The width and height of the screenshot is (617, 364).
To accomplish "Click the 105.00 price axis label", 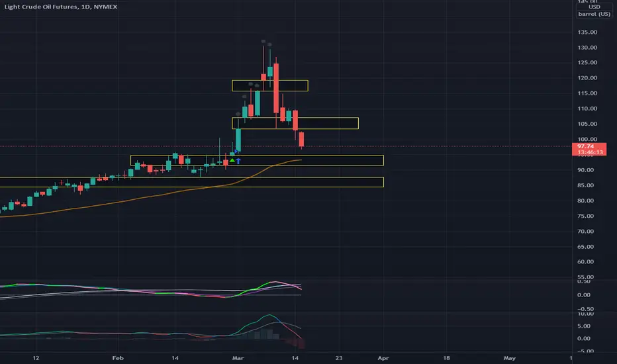I will click(587, 124).
